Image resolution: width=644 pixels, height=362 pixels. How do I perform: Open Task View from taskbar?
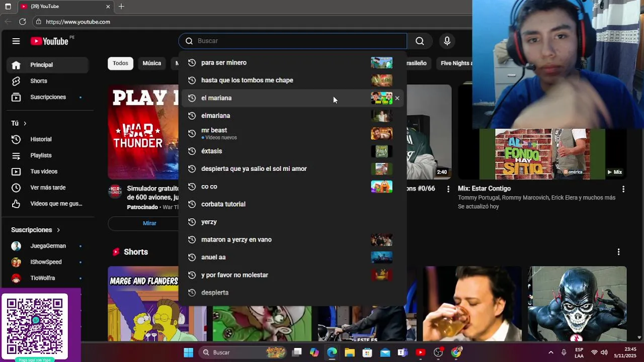297,352
